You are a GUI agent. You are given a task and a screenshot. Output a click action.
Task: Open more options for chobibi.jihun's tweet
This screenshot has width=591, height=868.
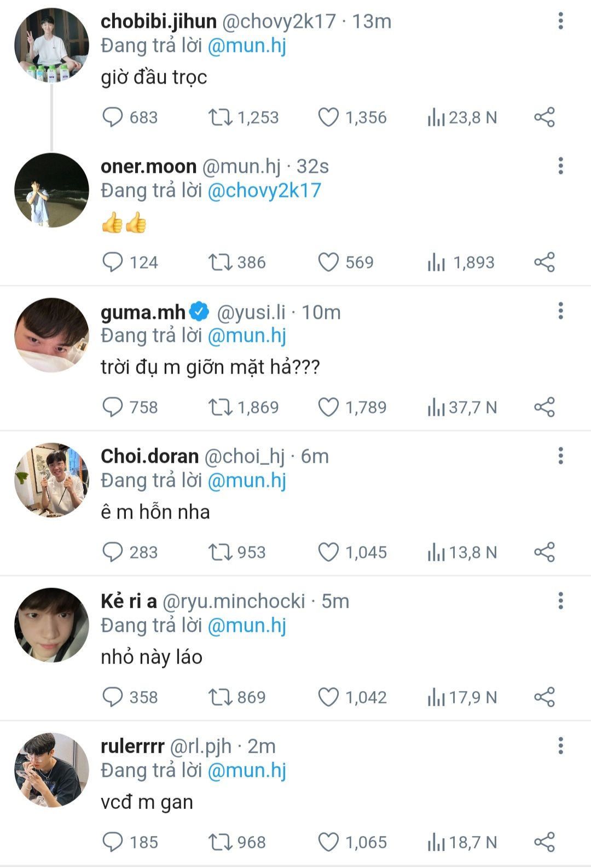(560, 21)
